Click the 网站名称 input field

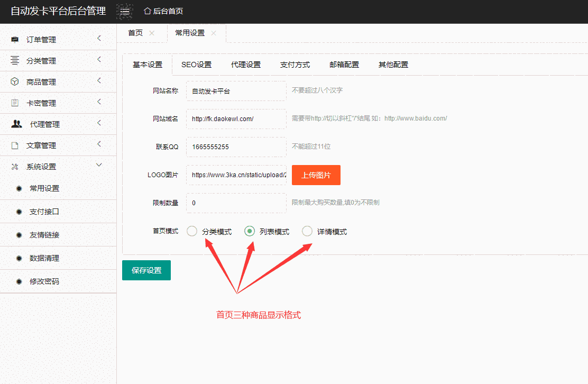(x=236, y=91)
